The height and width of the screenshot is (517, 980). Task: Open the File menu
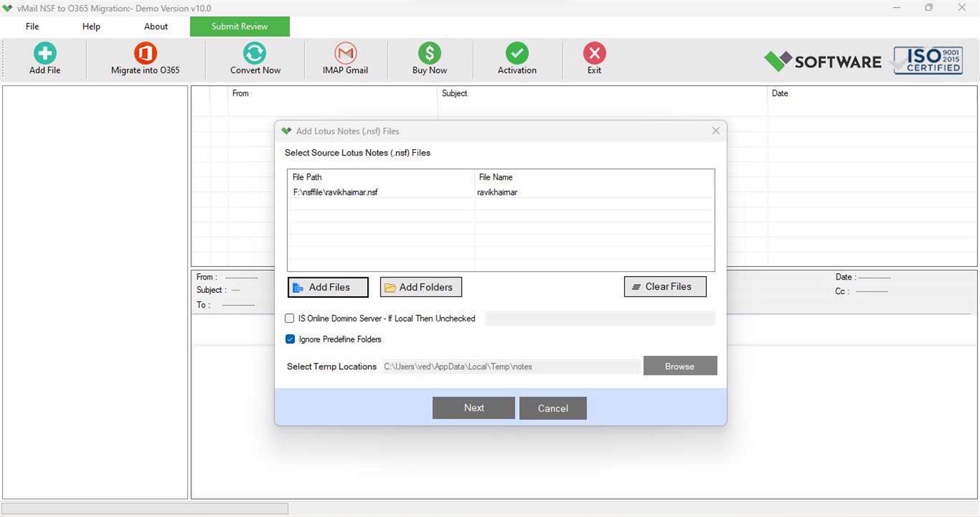[x=32, y=26]
